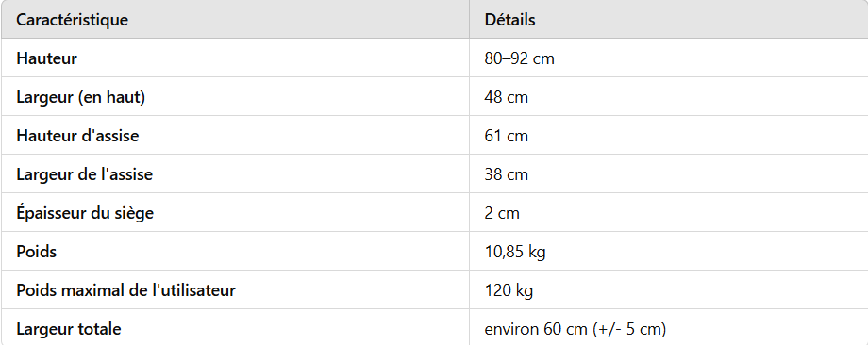Select the Épaisseur du siège label
868x345 pixels.
pyautogui.click(x=85, y=213)
